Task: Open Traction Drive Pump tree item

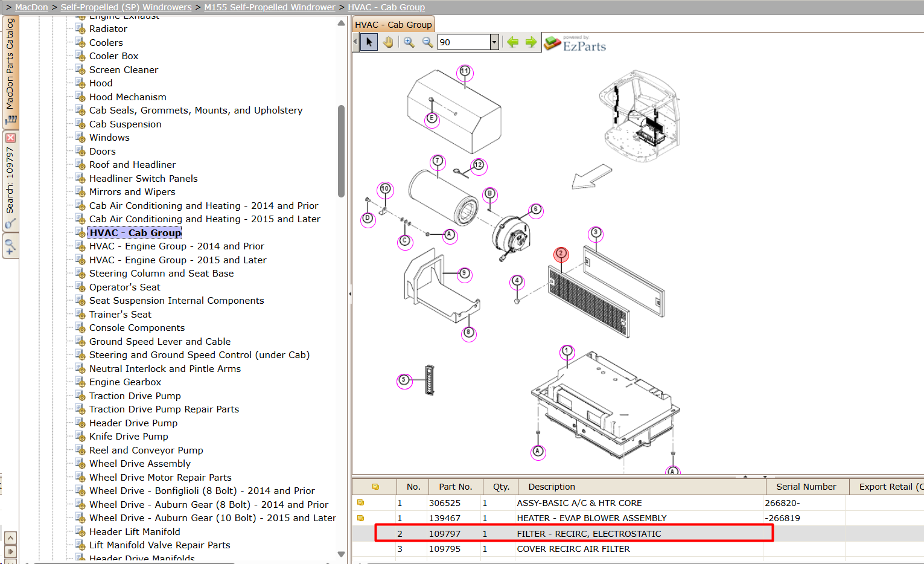Action: pos(135,396)
